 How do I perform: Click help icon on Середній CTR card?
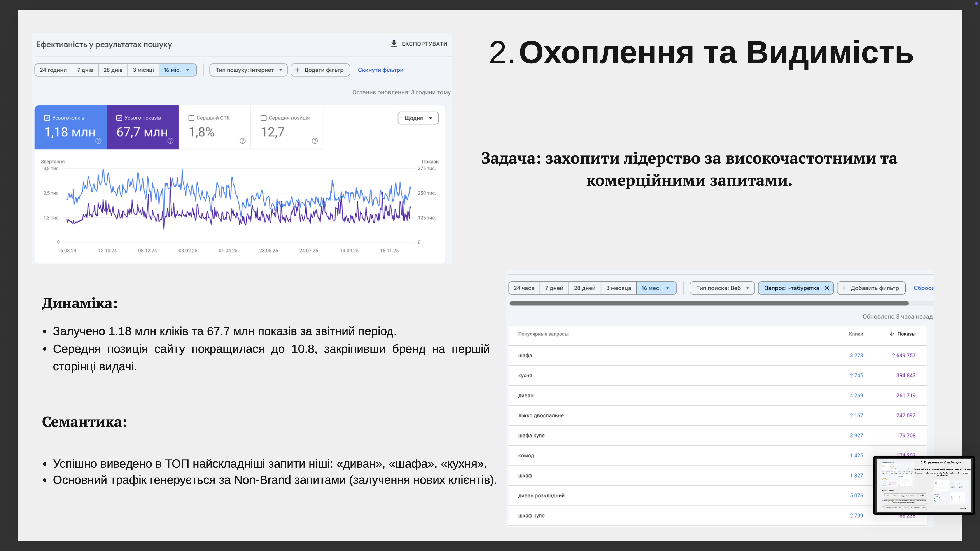click(x=243, y=141)
